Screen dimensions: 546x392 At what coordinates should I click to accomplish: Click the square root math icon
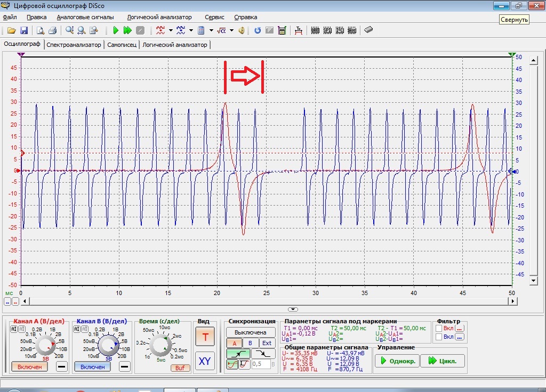point(222,30)
